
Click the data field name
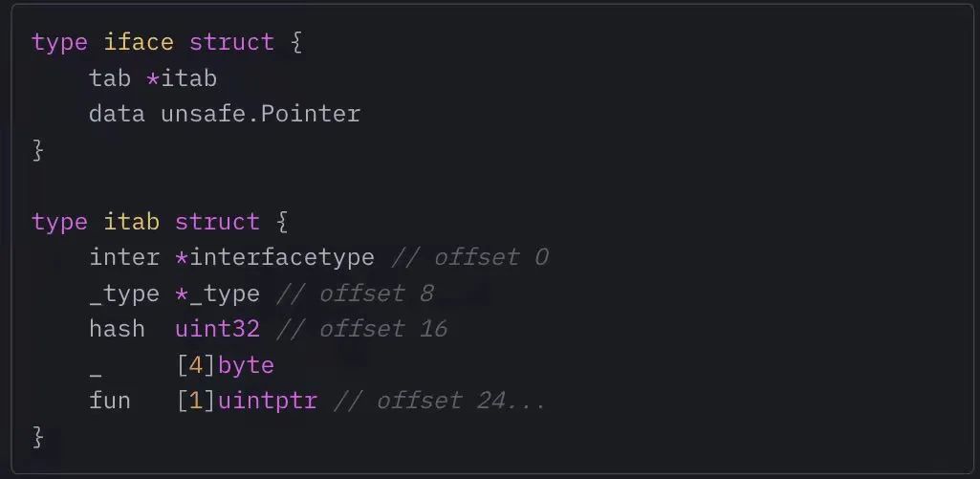(117, 114)
